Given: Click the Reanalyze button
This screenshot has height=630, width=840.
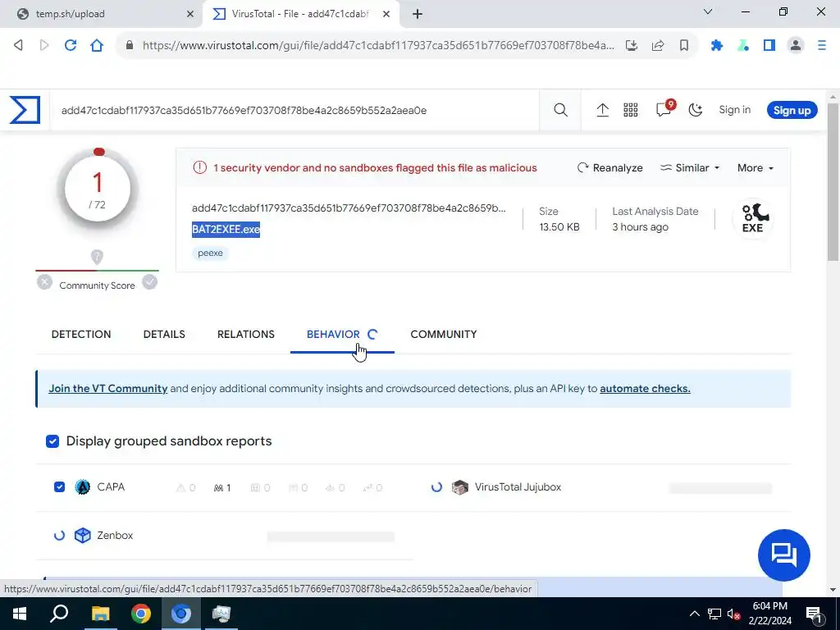Looking at the screenshot, I should pyautogui.click(x=609, y=167).
